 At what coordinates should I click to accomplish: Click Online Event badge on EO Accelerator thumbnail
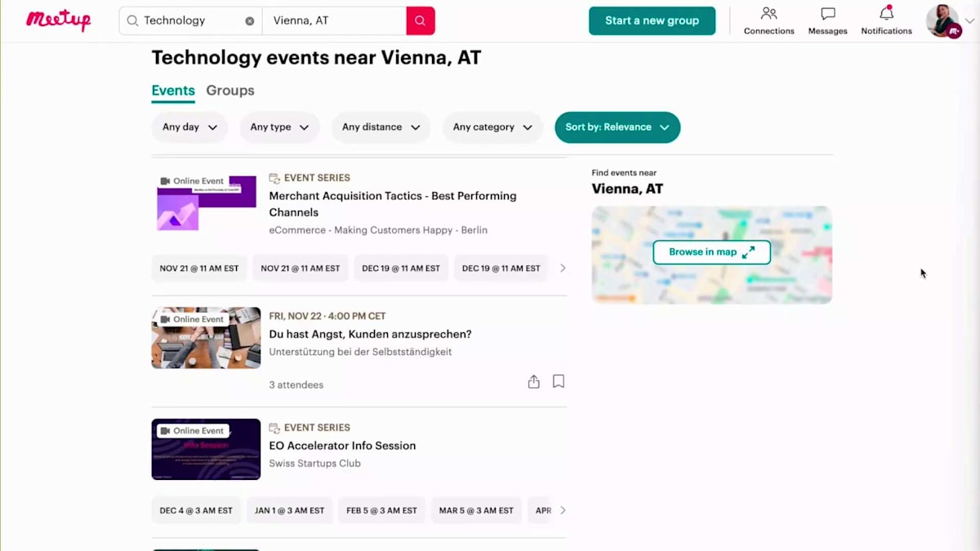(x=192, y=430)
